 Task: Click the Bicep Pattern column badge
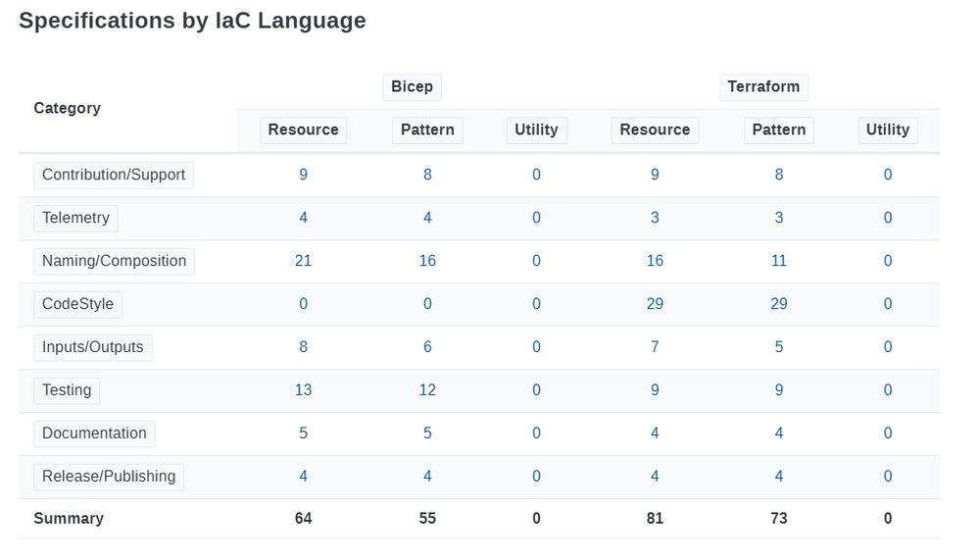[427, 130]
